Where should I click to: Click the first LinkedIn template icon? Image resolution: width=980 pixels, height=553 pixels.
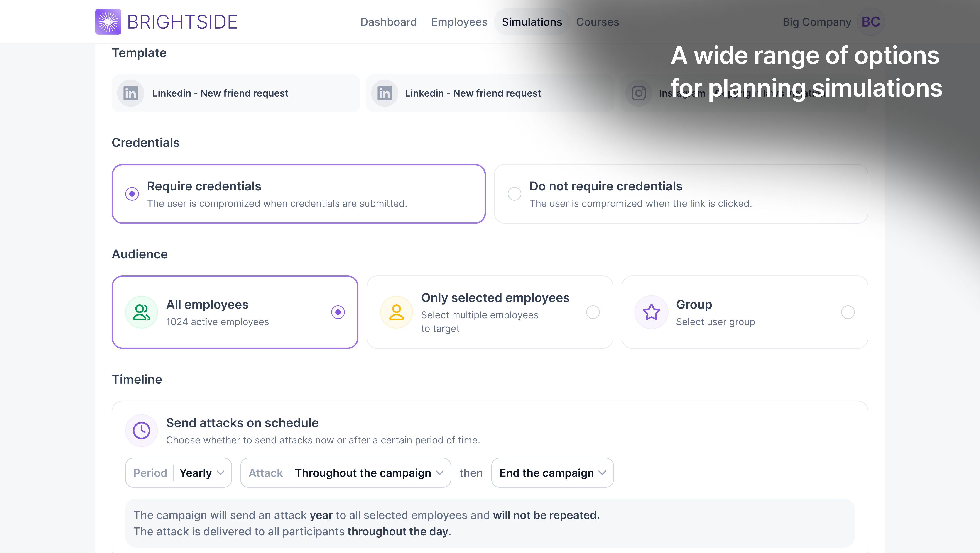click(x=130, y=93)
